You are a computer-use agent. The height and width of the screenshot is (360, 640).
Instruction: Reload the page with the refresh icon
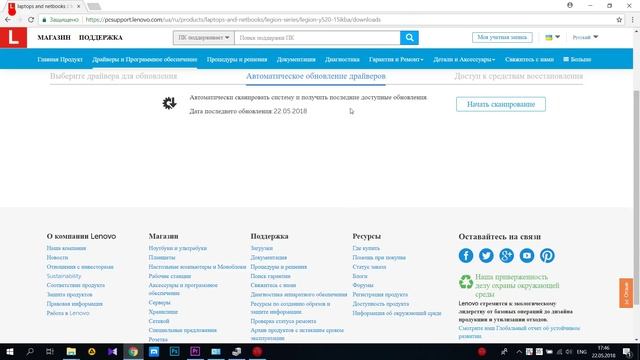click(31, 20)
